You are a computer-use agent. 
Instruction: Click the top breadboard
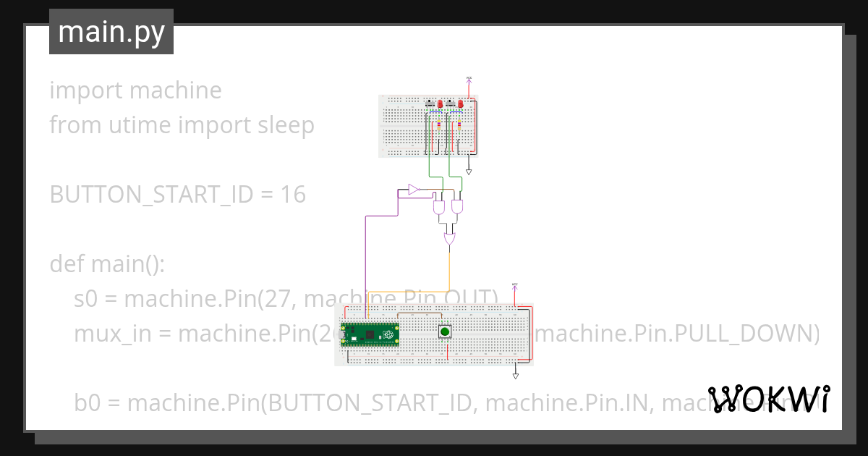tap(401, 134)
